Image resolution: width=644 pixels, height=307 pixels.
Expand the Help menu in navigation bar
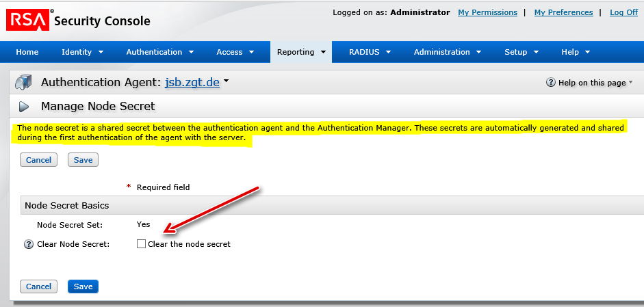point(576,52)
